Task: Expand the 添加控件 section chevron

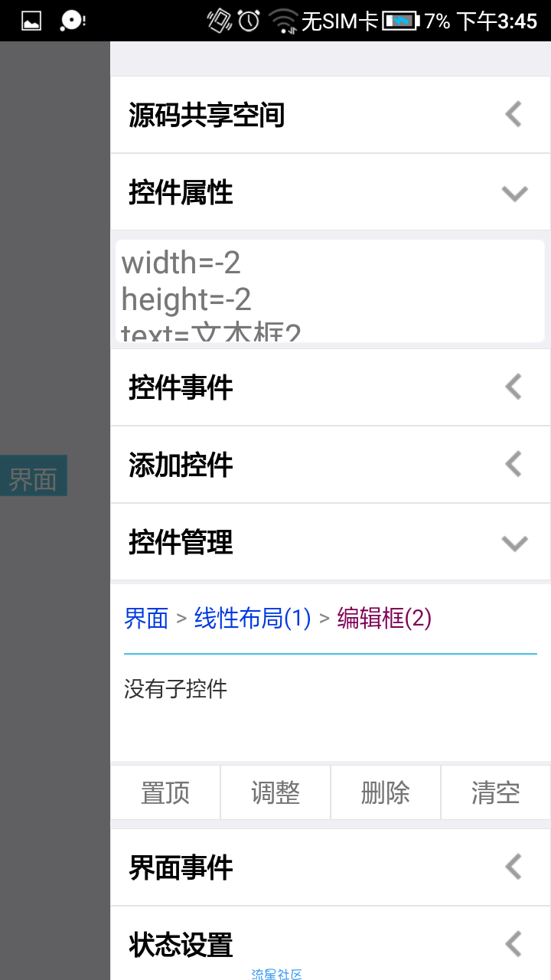Action: pos(514,465)
